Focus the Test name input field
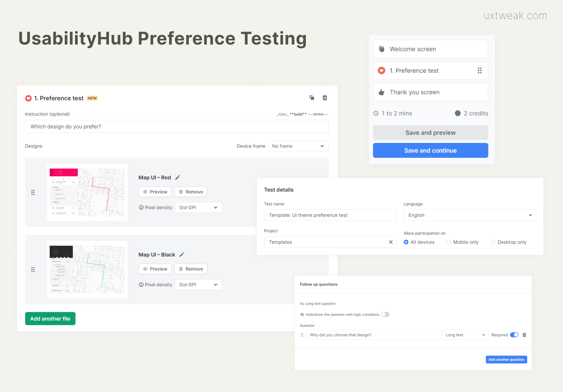Image resolution: width=563 pixels, height=392 pixels. 330,215
